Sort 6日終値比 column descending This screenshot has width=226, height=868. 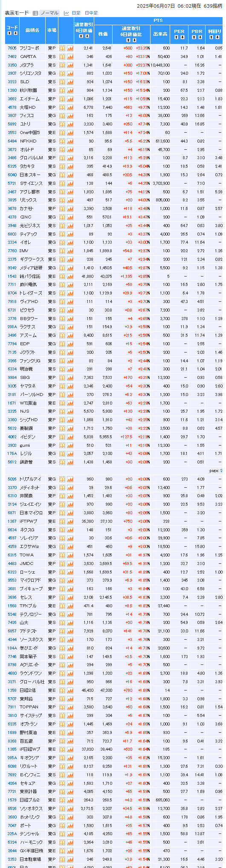click(x=134, y=40)
